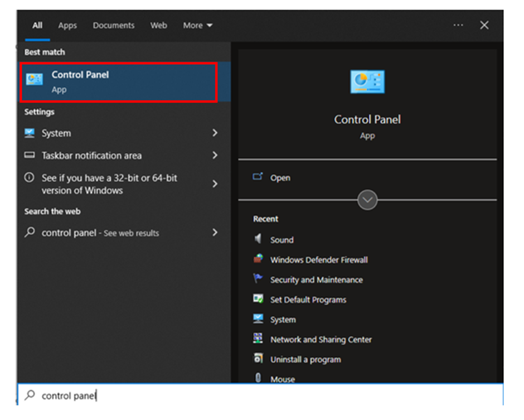Viewport: 524px width, 420px height.
Task: Open Mouse from the Recent list
Action: coord(283,379)
